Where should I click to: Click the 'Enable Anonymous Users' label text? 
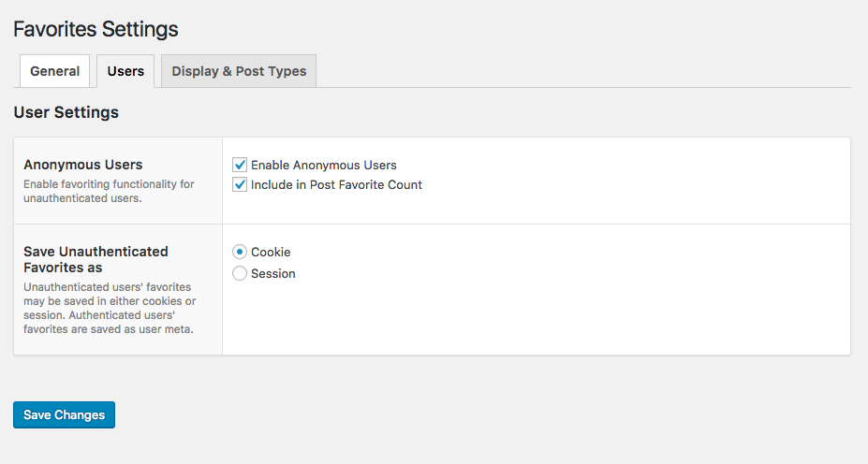[x=323, y=165]
